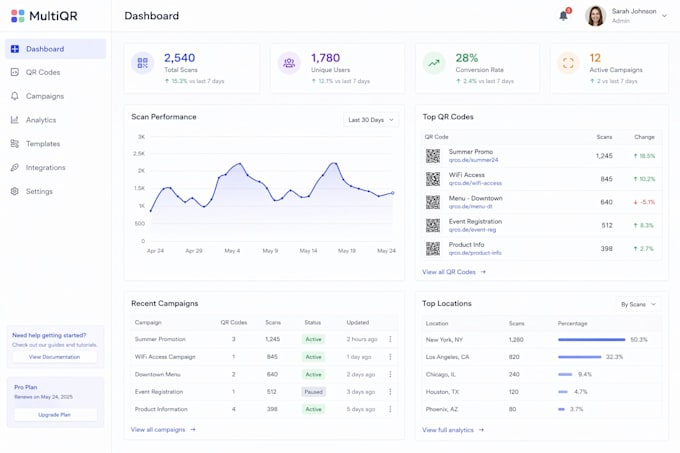Screen dimensions: 680x453
Task: Click the Chicago, IL percentage bar
Action: pos(565,374)
